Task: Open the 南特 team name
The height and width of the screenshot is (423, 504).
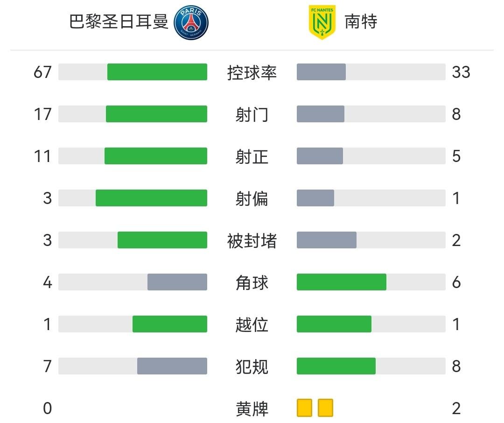Action: [361, 22]
